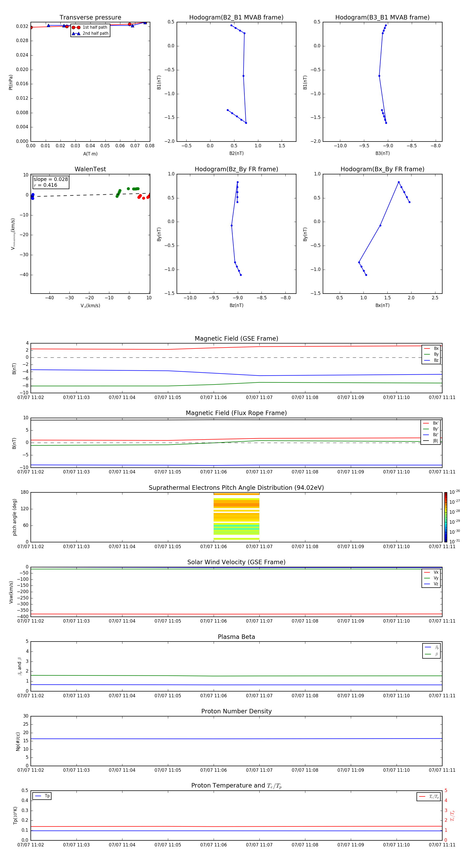Image resolution: width=473 pixels, height=868 pixels.
Task: Select the 'Bx' entry in GSE legend
Action: pyautogui.click(x=431, y=349)
